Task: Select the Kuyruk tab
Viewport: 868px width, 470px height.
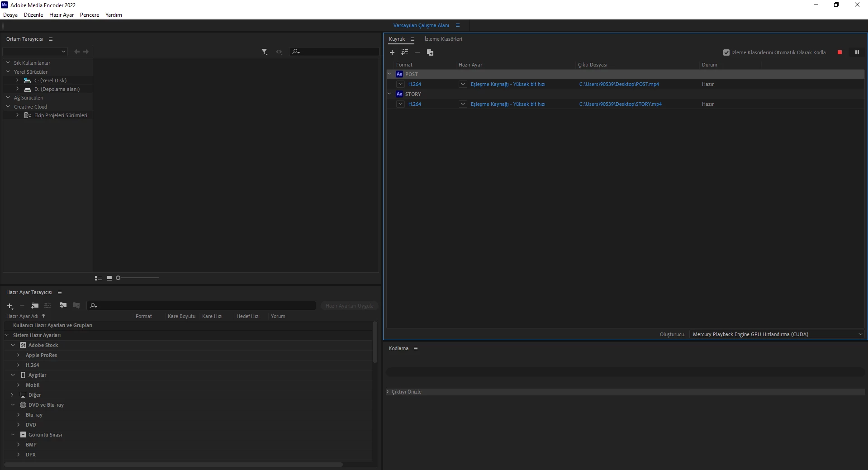Action: pos(397,39)
